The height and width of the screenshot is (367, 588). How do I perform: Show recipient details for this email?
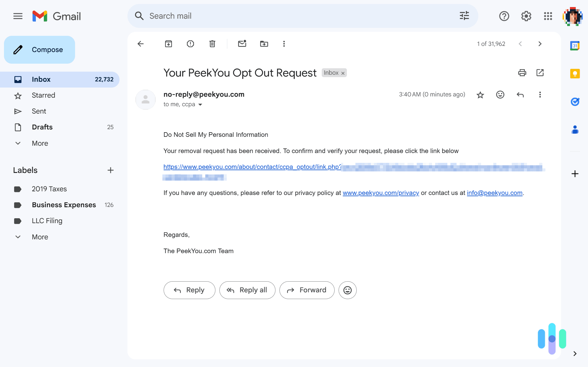pos(201,104)
